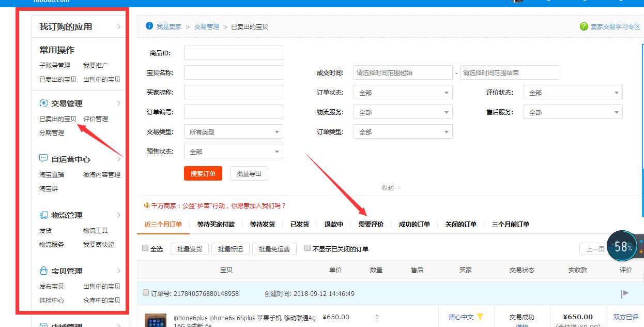Enable 不显示已关闭的订单 option
644x327 pixels.
tap(307, 248)
